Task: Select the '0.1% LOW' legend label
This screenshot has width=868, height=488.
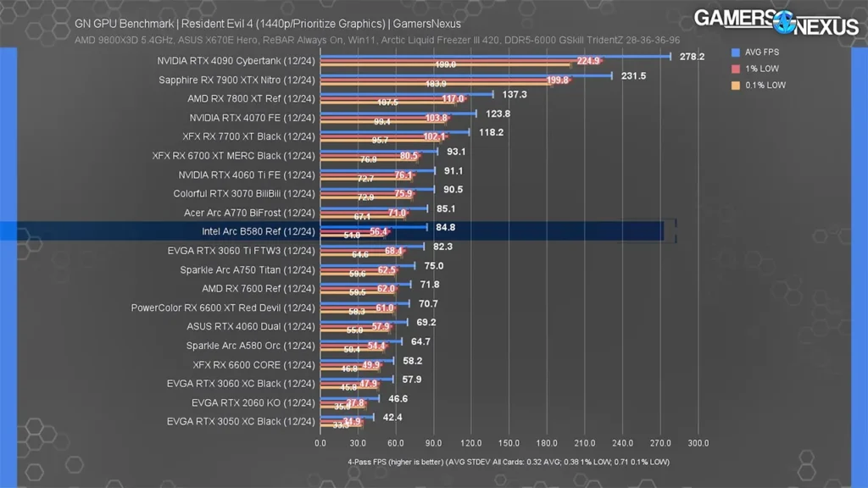Action: click(765, 86)
